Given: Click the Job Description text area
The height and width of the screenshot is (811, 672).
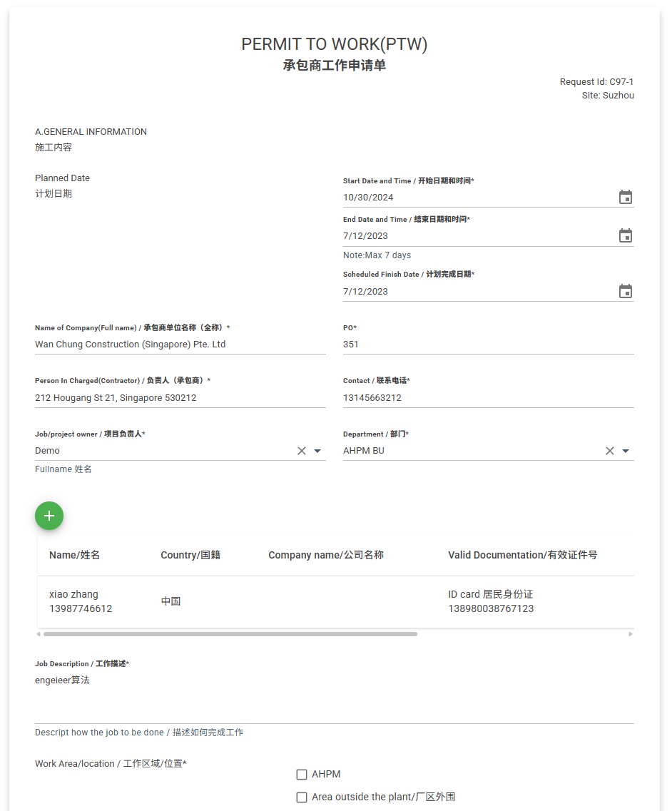Looking at the screenshot, I should point(334,695).
